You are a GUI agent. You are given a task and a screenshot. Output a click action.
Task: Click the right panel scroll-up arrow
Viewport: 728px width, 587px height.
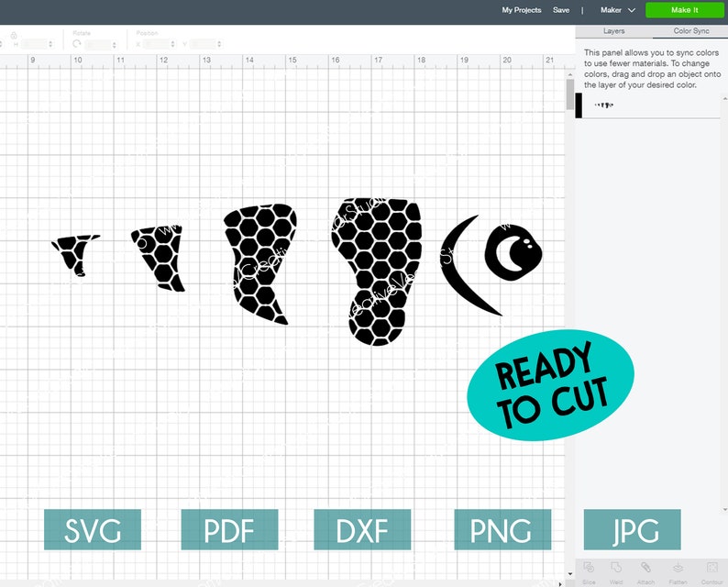pos(725,99)
